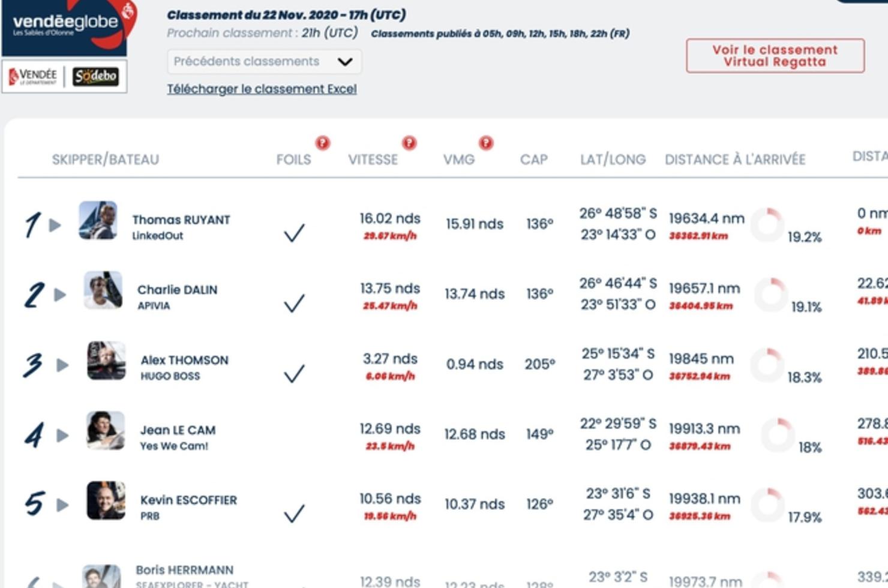Open Kevin Escoffier's skipper photo
Viewport: 888px width, 588px height.
coord(106,500)
